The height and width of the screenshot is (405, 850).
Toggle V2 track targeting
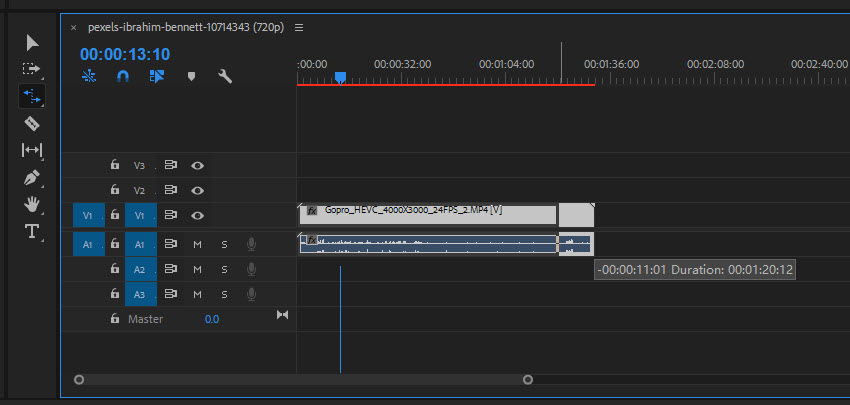[x=140, y=190]
